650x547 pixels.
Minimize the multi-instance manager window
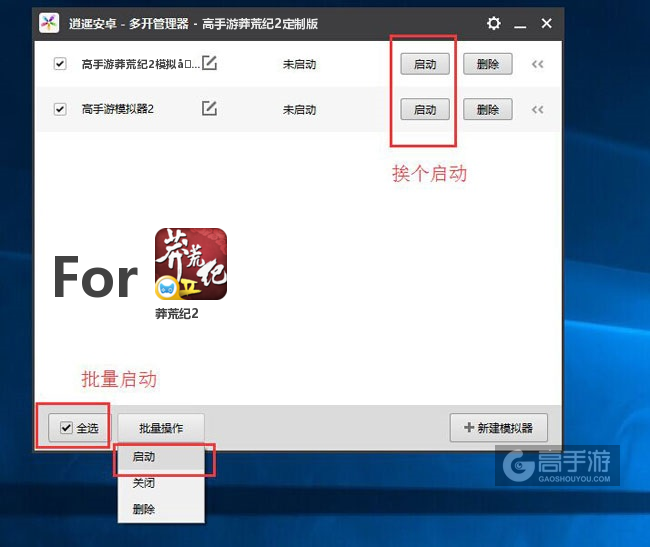click(x=520, y=23)
